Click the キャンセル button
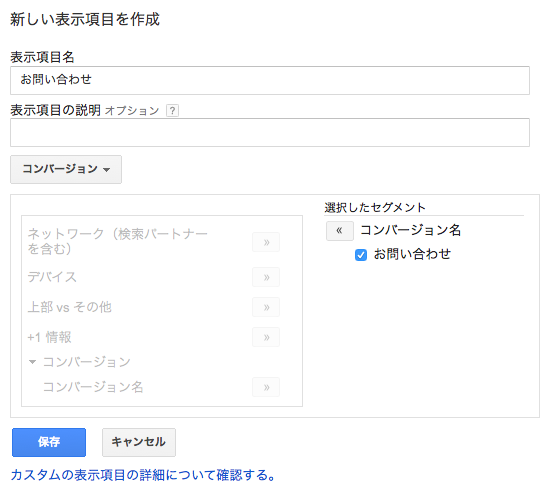Viewport: 550px width, 500px height. (139, 442)
